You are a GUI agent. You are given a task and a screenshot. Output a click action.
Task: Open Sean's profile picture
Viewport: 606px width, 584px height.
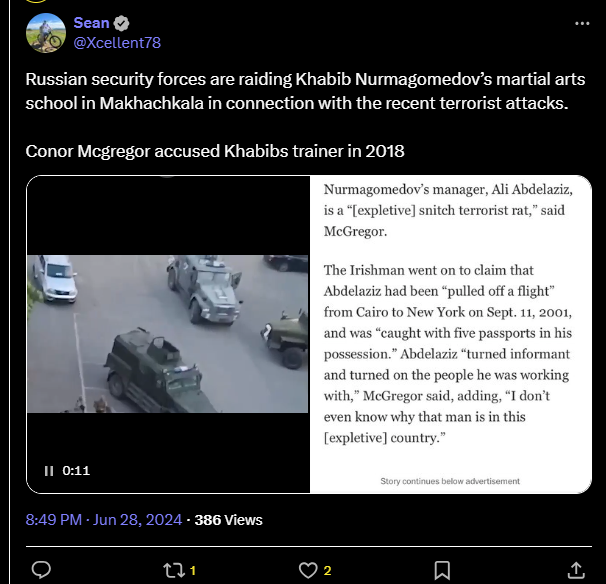coord(46,33)
